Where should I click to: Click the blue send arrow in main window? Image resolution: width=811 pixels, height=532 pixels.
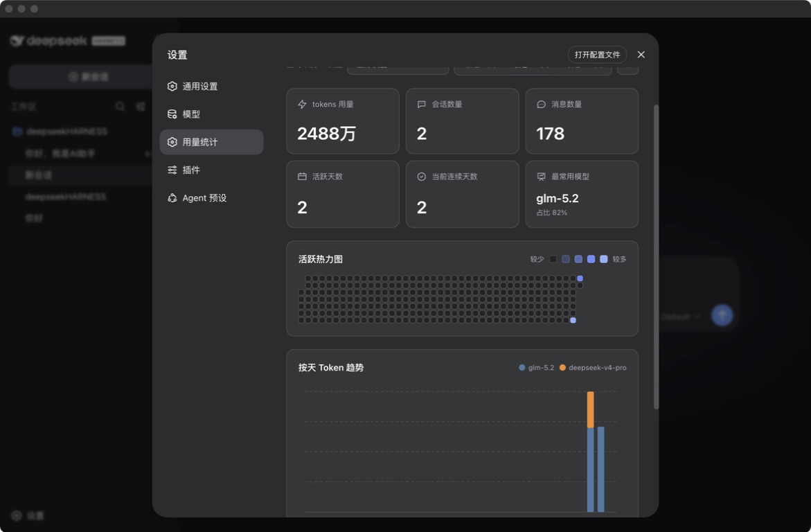point(722,314)
